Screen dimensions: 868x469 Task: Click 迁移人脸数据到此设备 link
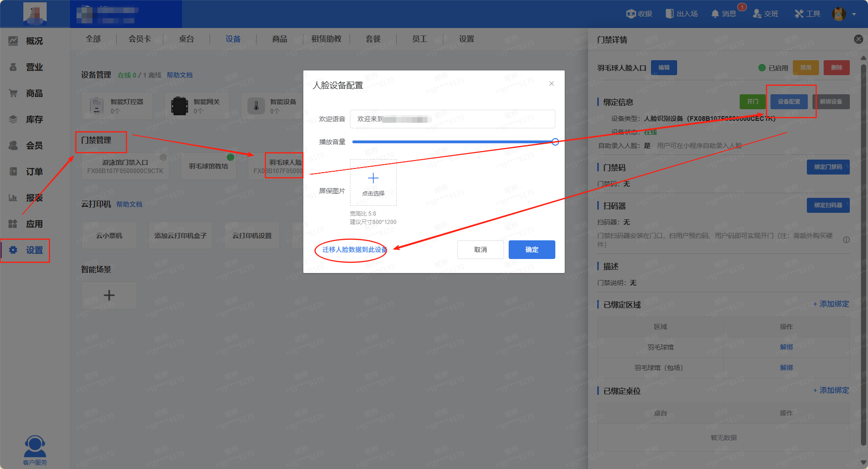click(355, 250)
